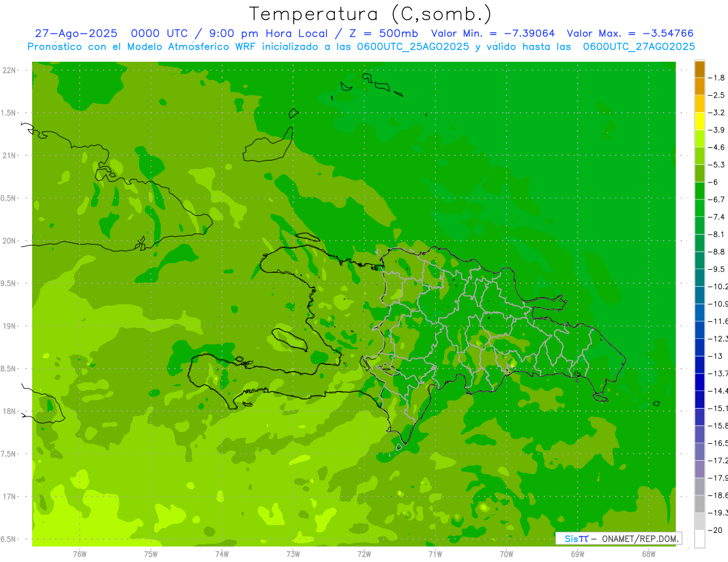Screen dimensions: 728x562
Task: Click the "9:00 pm Hora Local" text
Action: coord(269,33)
